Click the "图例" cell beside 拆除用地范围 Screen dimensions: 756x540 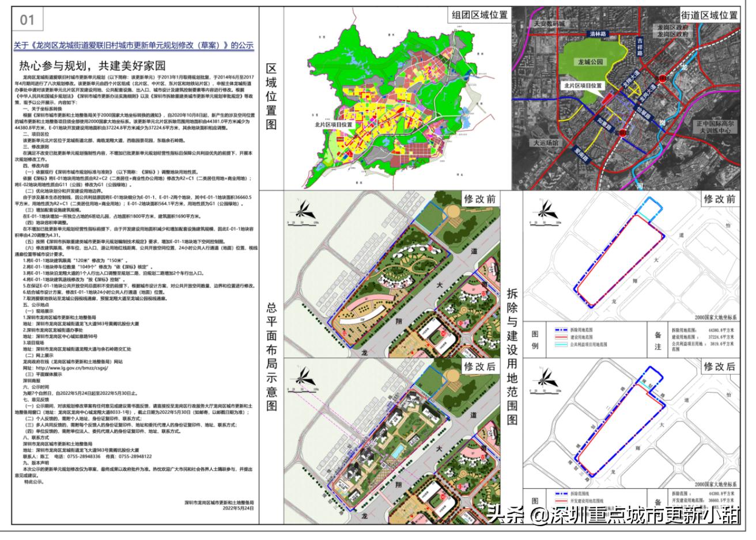tap(535, 340)
